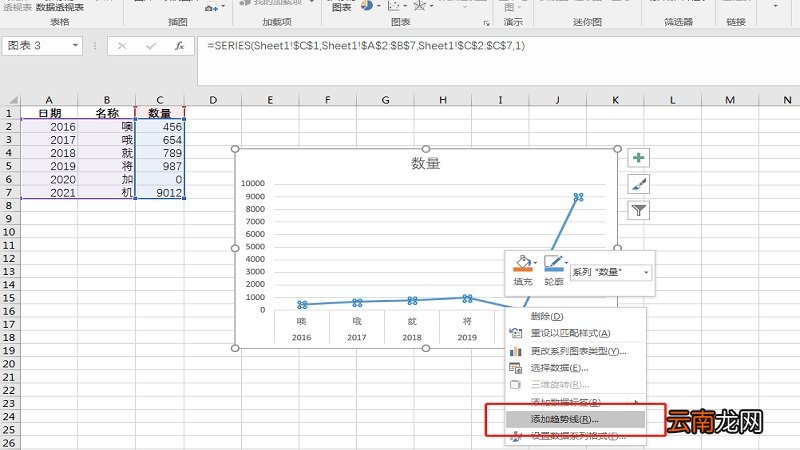Viewport: 800px width, 450px height.
Task: Click the chart top-left corner resize handle
Action: [x=235, y=149]
